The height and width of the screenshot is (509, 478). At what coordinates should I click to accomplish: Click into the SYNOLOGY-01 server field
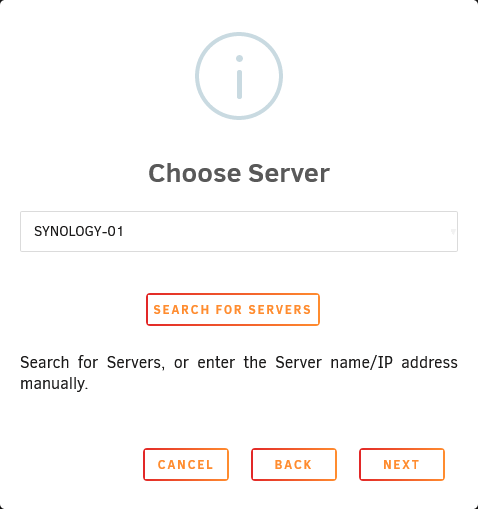click(239, 231)
